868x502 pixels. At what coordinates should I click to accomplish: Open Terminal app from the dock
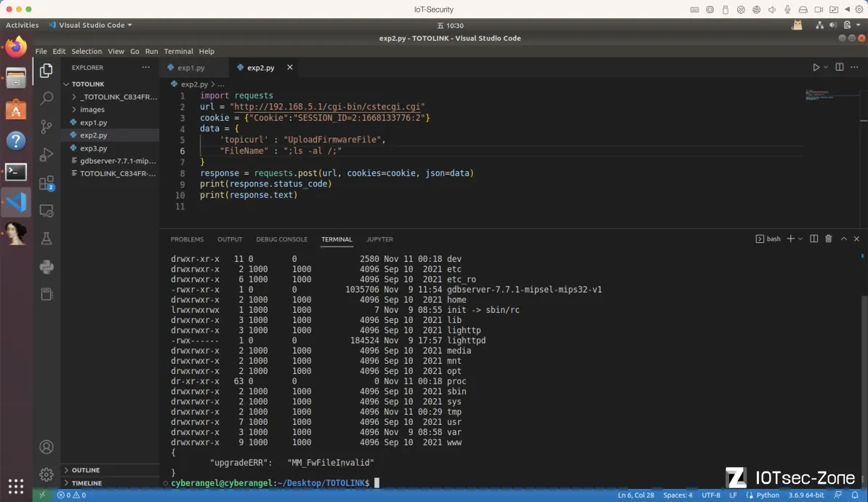coord(16,172)
